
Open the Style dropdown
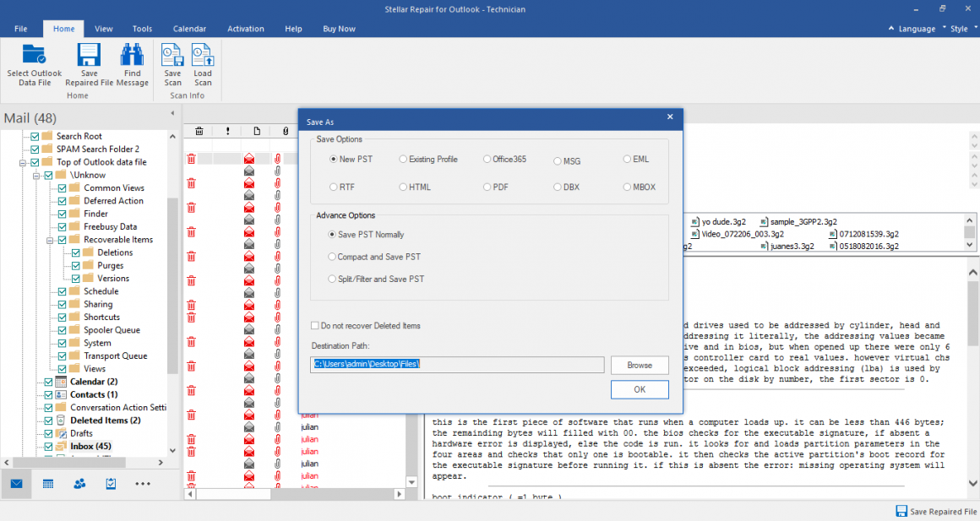coord(957,28)
